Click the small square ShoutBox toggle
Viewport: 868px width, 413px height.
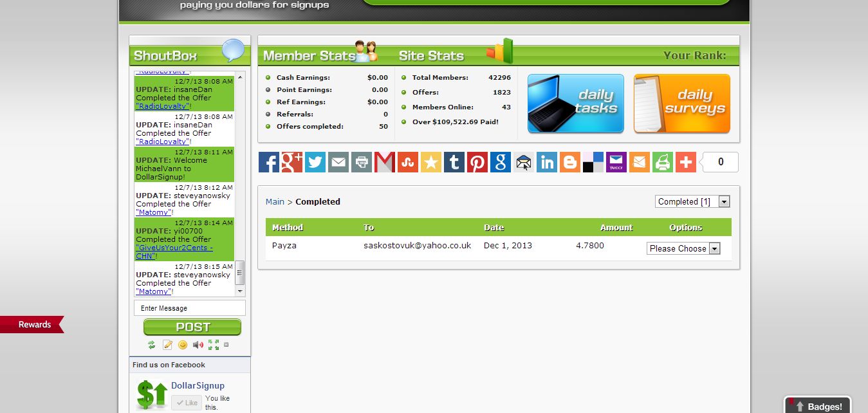click(226, 345)
